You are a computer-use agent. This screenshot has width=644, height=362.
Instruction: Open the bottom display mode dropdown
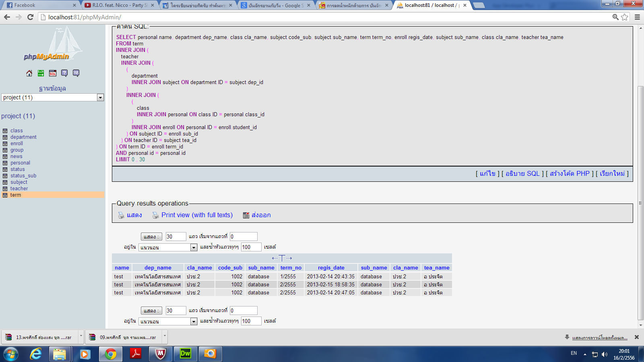click(x=194, y=321)
